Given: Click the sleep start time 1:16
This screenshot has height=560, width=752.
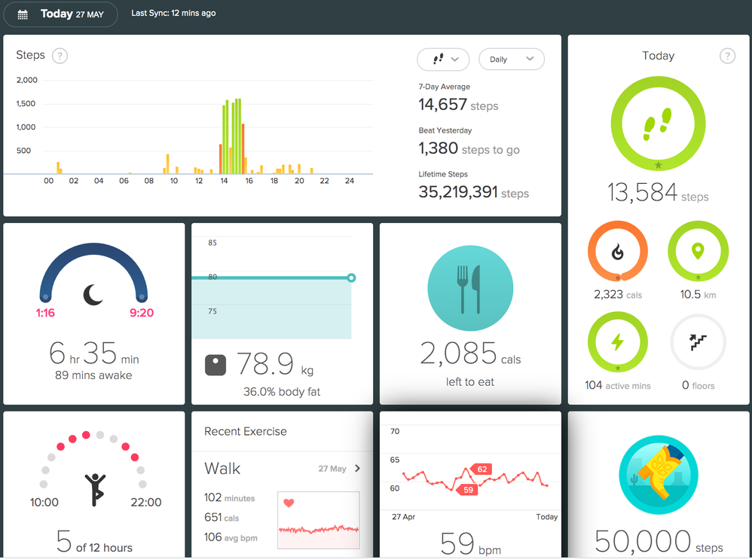Looking at the screenshot, I should 45,313.
